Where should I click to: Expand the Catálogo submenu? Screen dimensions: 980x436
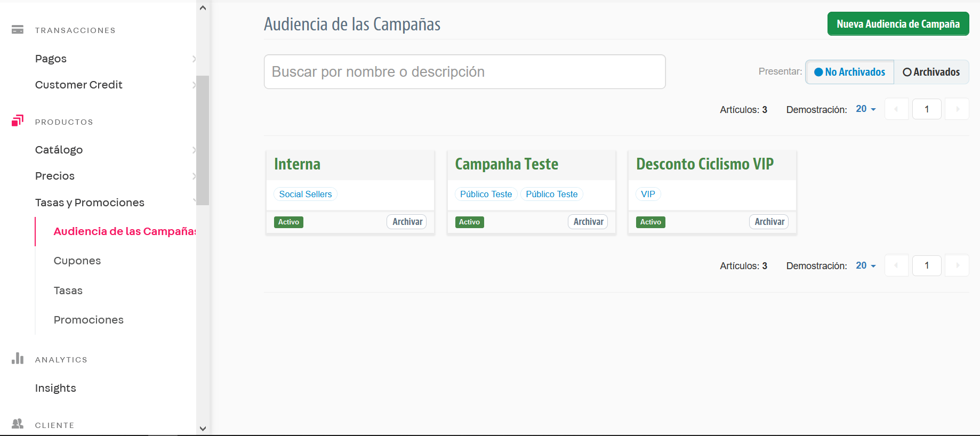[59, 150]
